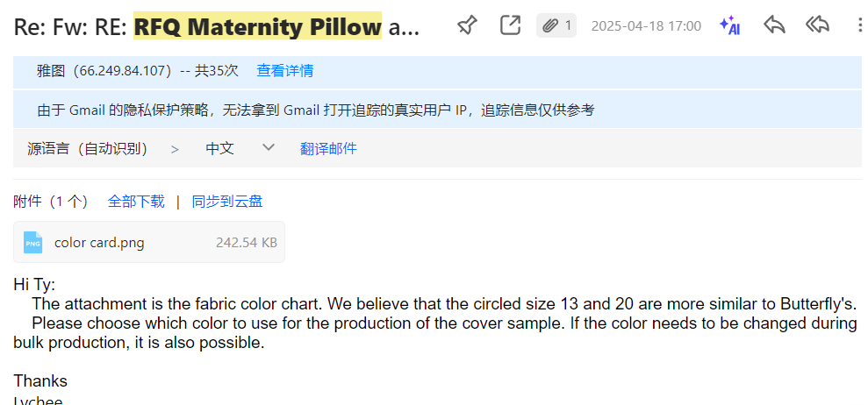The image size is (868, 405).
Task: Open the email in a new window
Action: click(x=510, y=25)
